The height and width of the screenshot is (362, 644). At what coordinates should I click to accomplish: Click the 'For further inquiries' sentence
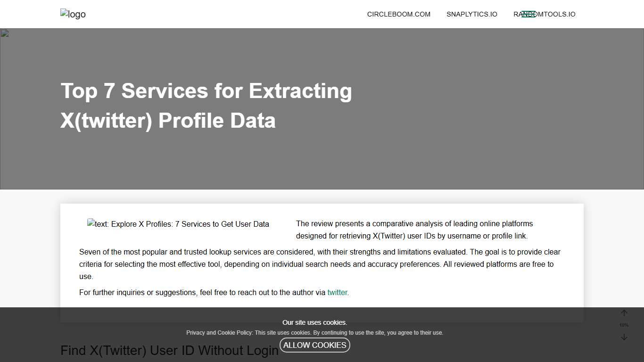tap(203, 292)
